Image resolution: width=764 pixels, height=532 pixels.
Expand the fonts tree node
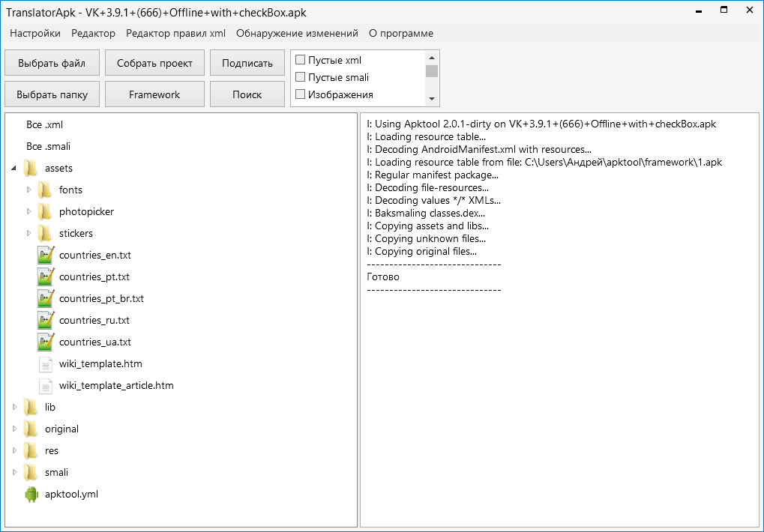[x=28, y=190]
